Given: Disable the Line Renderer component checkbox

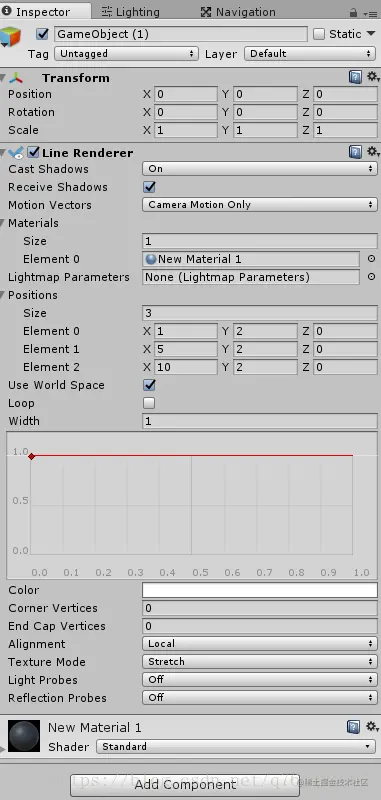Looking at the screenshot, I should coord(34,152).
